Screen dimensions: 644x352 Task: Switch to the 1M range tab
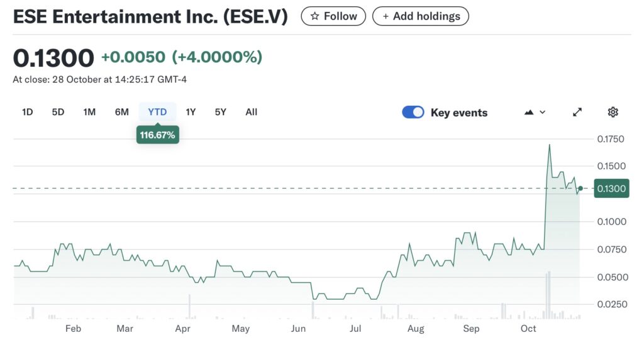(89, 112)
